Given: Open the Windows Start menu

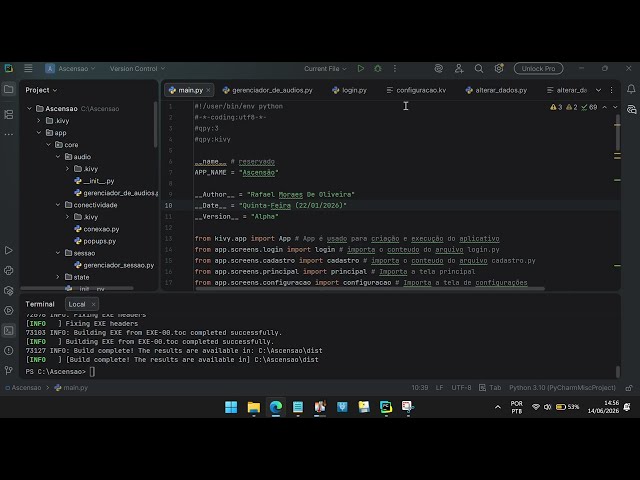Looking at the screenshot, I should tap(231, 407).
